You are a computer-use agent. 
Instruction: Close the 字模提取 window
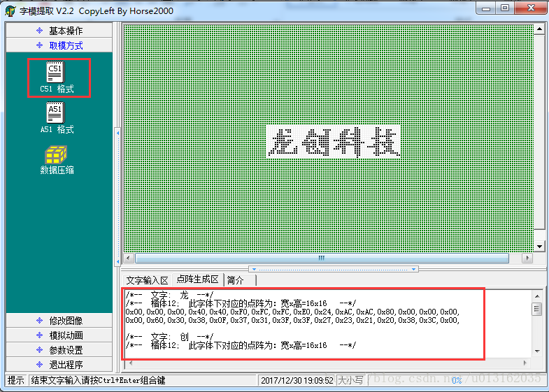coord(531,8)
